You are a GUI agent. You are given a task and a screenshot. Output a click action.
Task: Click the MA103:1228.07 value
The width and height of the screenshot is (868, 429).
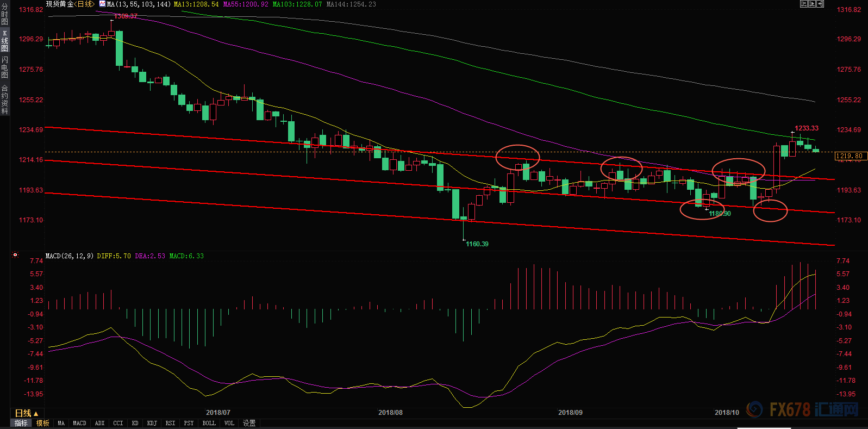point(297,4)
